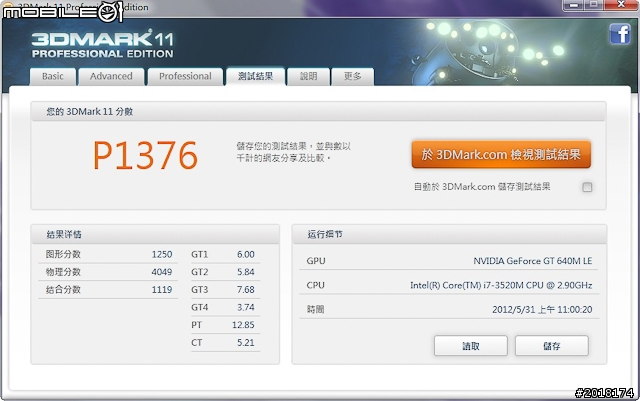Select the Professional tab

coord(185,76)
